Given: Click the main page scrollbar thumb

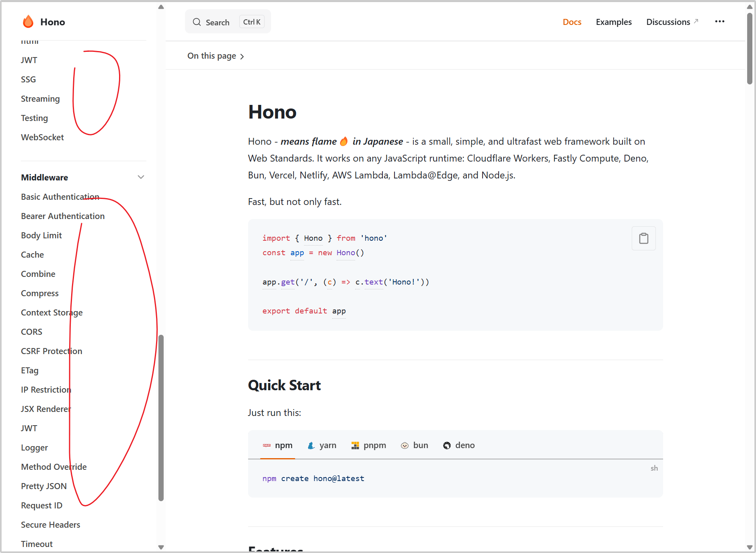Looking at the screenshot, I should point(750,48).
